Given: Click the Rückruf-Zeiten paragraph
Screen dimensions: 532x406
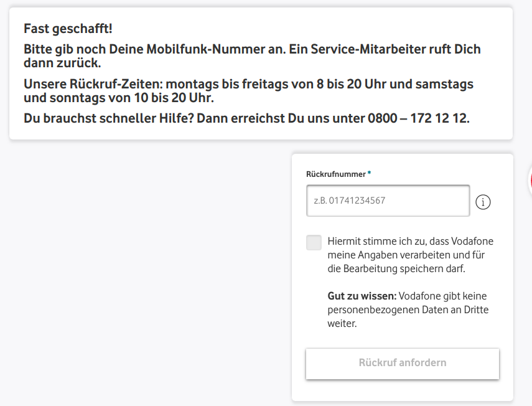Looking at the screenshot, I should tap(249, 90).
